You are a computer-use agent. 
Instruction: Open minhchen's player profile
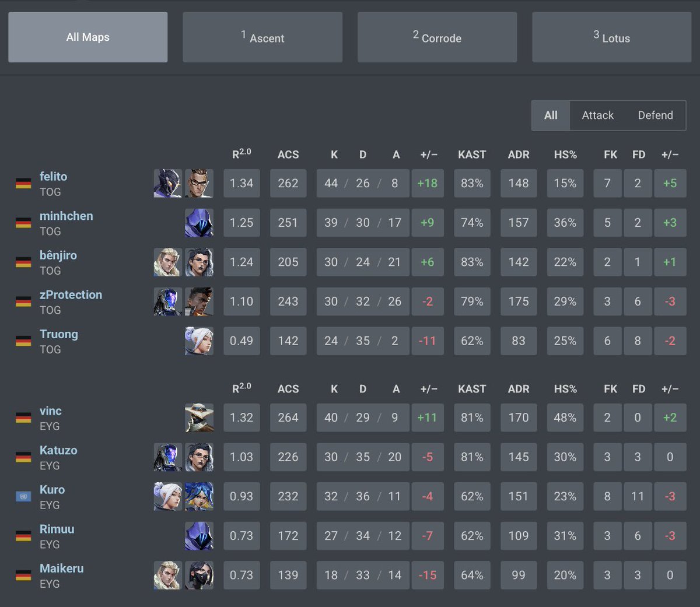(66, 216)
